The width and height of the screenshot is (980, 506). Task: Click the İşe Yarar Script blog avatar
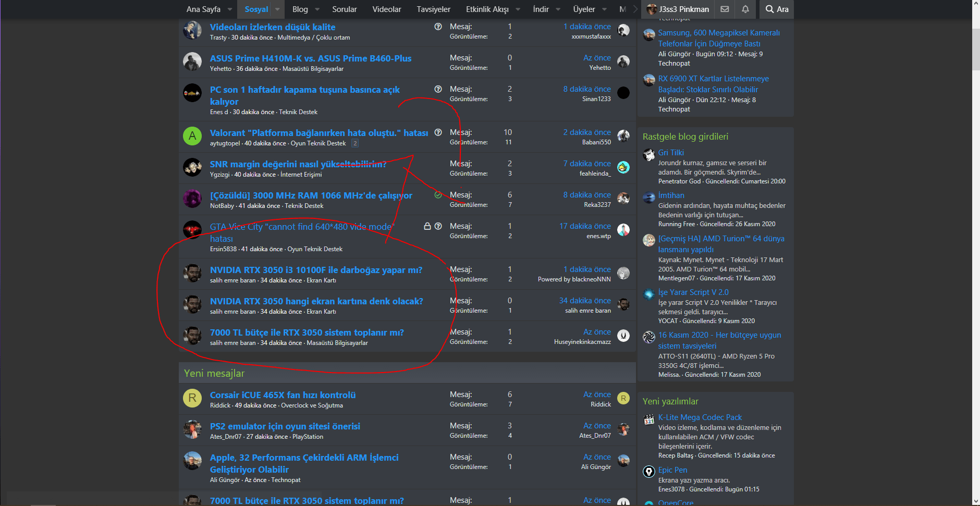(x=649, y=294)
